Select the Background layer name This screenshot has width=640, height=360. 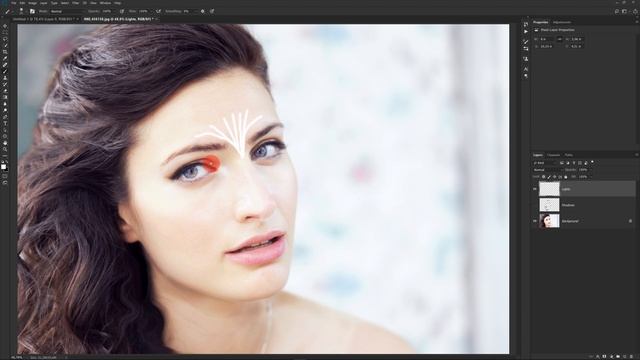pos(570,221)
